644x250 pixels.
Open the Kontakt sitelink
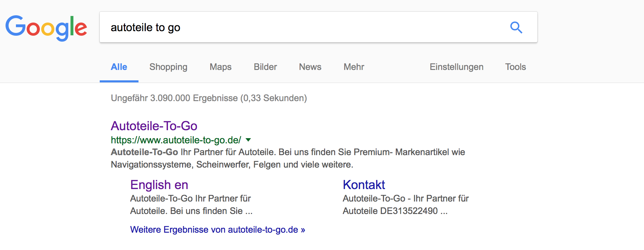(364, 185)
